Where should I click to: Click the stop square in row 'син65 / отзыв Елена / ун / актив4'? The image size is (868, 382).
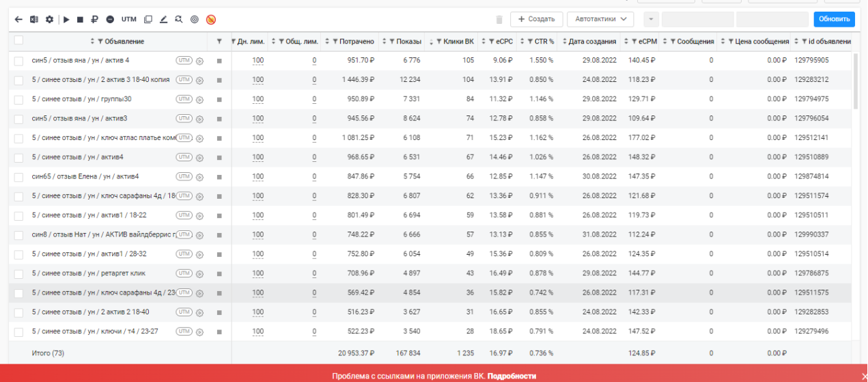coord(219,177)
